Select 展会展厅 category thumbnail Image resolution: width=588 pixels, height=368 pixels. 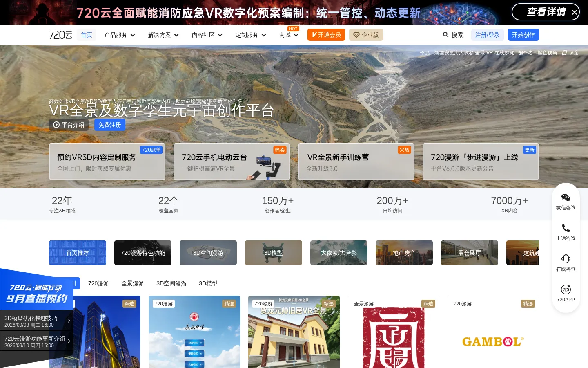coord(470,253)
